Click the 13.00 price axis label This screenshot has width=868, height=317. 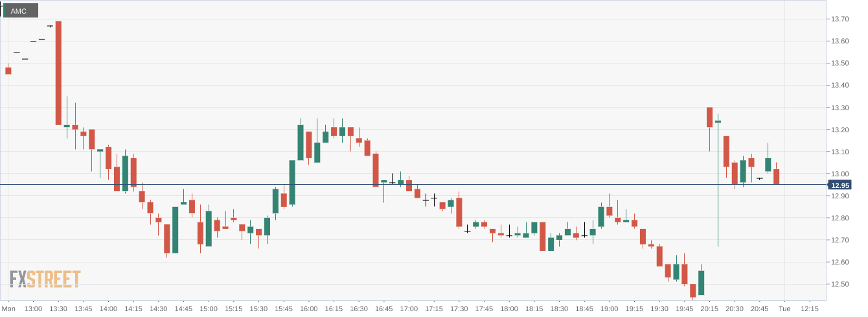[x=839, y=174]
